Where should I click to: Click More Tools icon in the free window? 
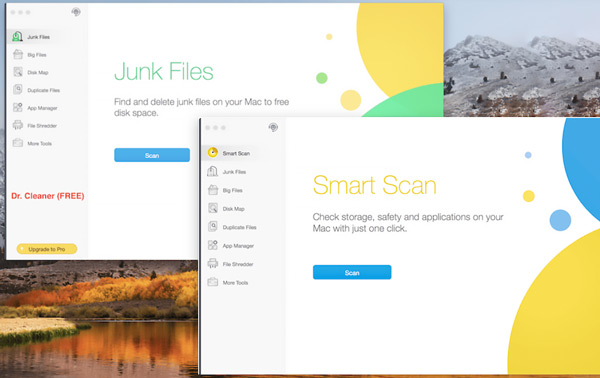pyautogui.click(x=18, y=143)
